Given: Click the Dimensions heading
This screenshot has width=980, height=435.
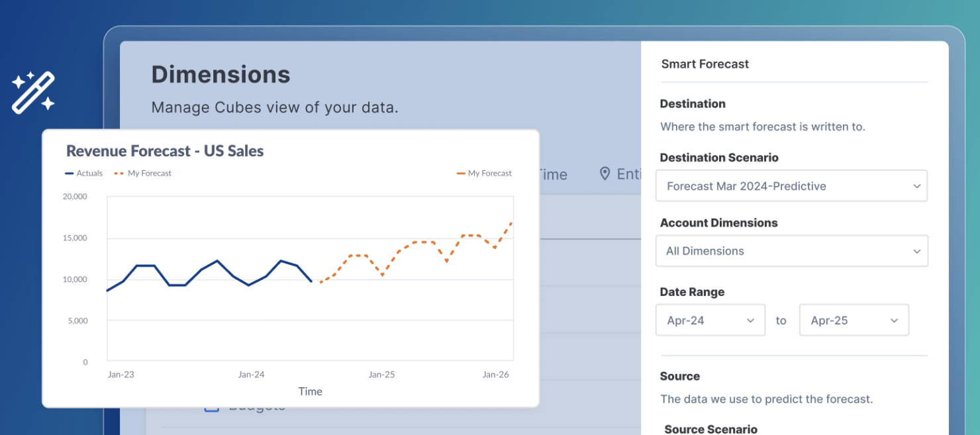Looking at the screenshot, I should click(x=220, y=74).
